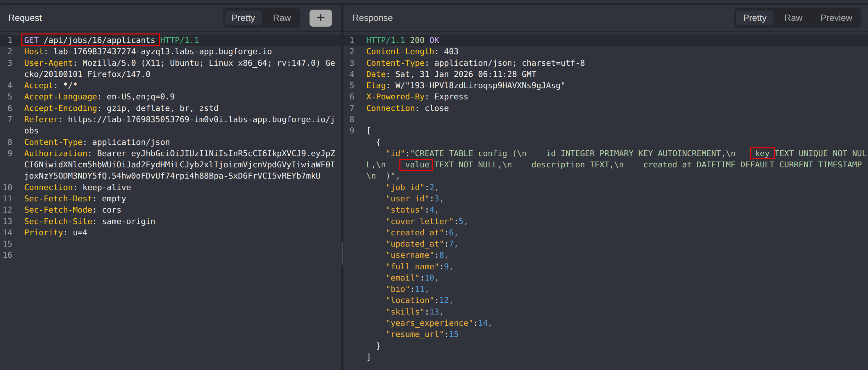The width and height of the screenshot is (868, 370).
Task: Click the panel divider between Request and Response
Action: 342,253
